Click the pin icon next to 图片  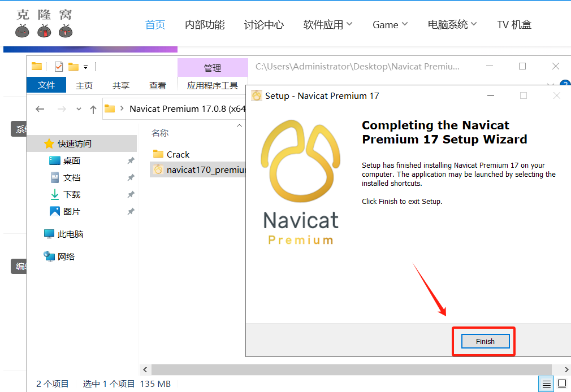coord(131,211)
